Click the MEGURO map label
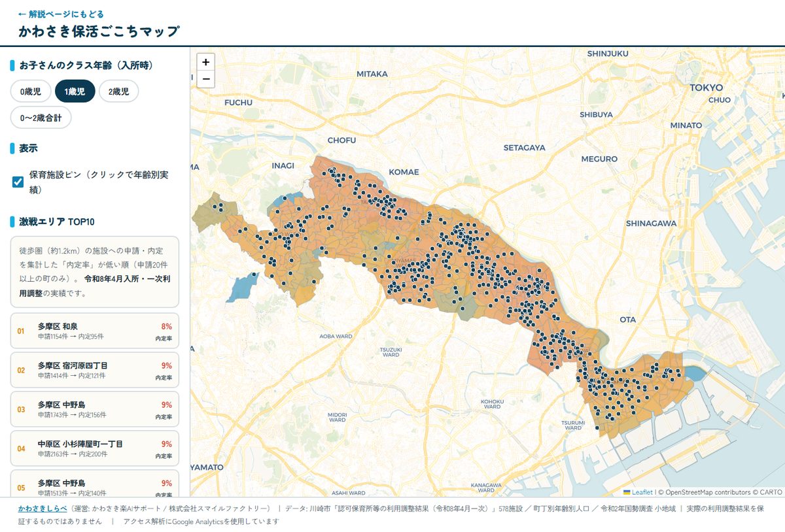Image resolution: width=785 pixels, height=532 pixels. (599, 159)
